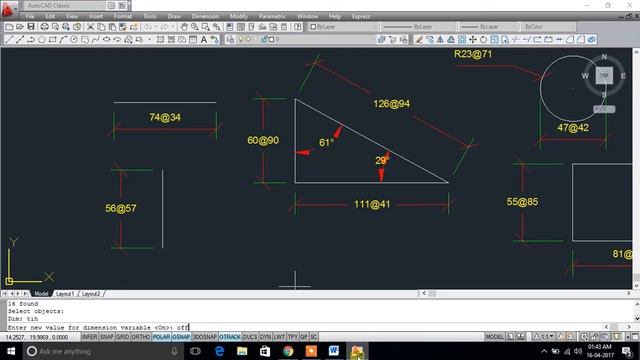
Task: Click the MODEL space button in status bar
Action: (x=494, y=337)
